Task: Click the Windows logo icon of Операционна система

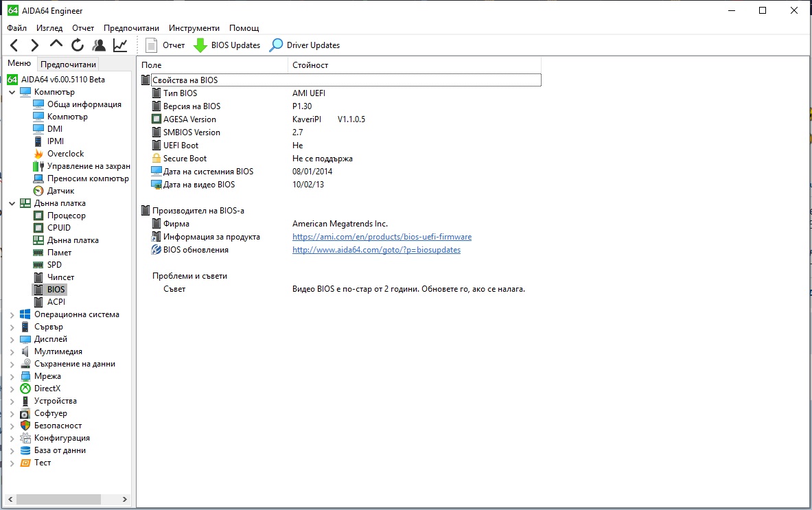Action: click(x=25, y=314)
